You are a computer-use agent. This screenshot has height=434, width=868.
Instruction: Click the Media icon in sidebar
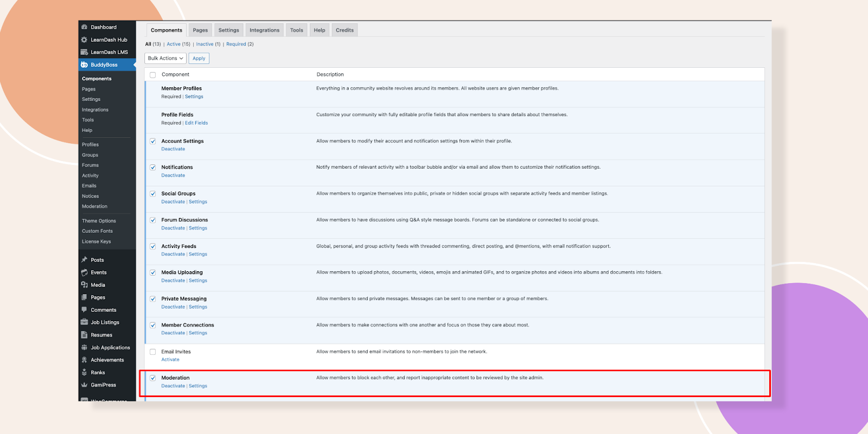(x=84, y=285)
